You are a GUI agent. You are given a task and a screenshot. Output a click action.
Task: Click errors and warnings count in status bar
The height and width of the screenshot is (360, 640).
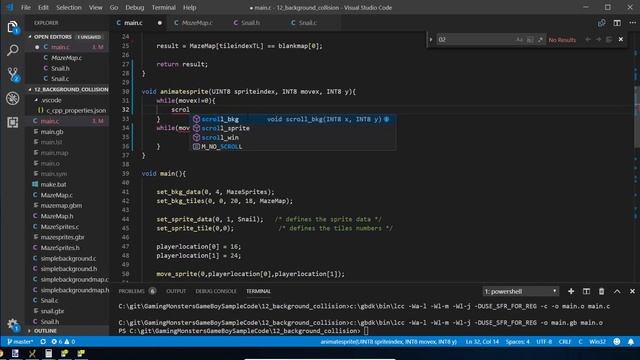tap(63, 342)
